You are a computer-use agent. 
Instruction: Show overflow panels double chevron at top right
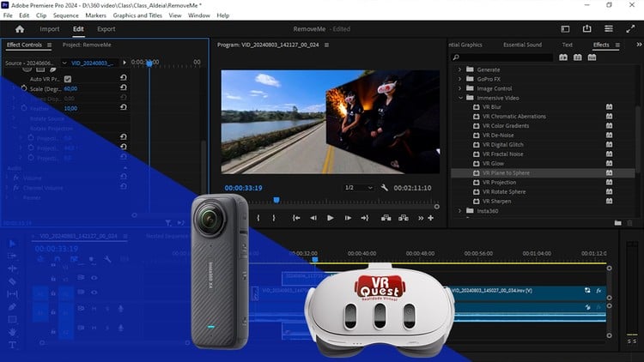click(x=639, y=45)
